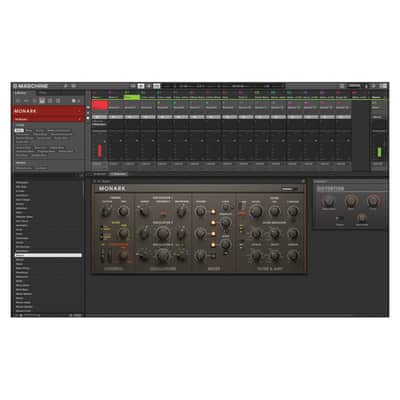Click the Distortion plug-in title
400x400 pixels.
pyautogui.click(x=330, y=189)
